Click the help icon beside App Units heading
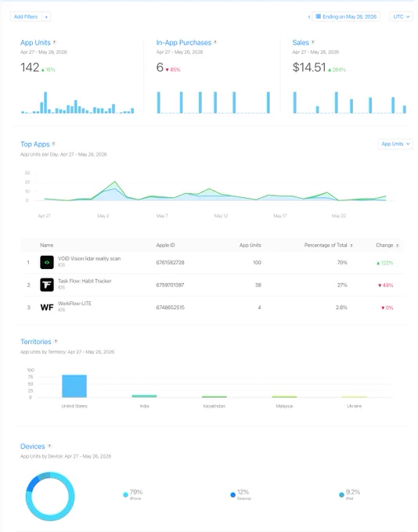The image size is (418, 532). pos(55,42)
